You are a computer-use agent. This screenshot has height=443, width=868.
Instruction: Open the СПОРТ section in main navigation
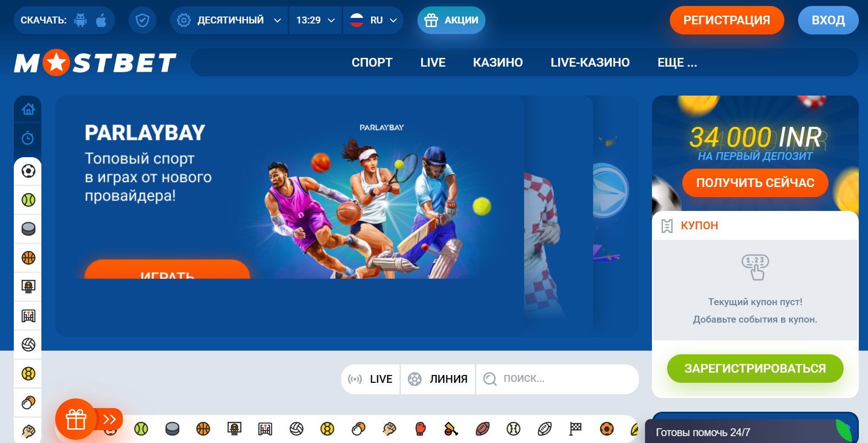pos(372,62)
